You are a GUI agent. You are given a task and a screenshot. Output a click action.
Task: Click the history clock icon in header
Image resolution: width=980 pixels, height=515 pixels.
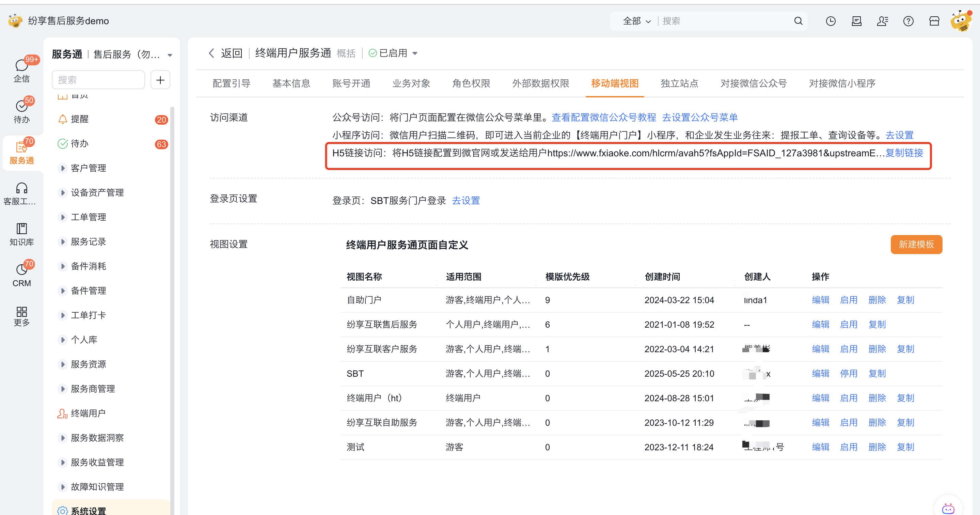831,21
